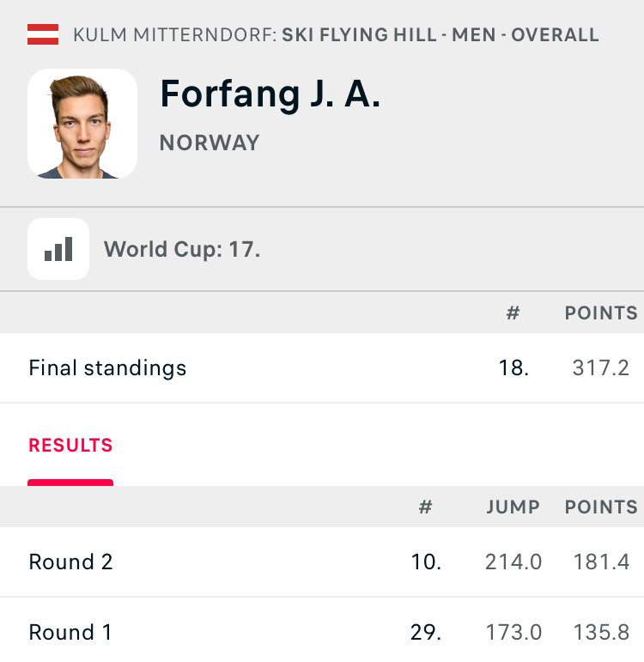644x662 pixels.
Task: Click final standings points 317.2
Action: [x=601, y=367]
